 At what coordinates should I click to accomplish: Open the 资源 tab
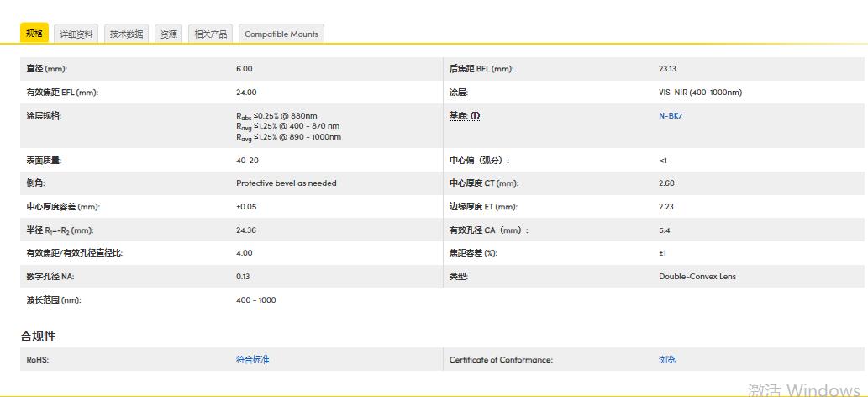(169, 34)
